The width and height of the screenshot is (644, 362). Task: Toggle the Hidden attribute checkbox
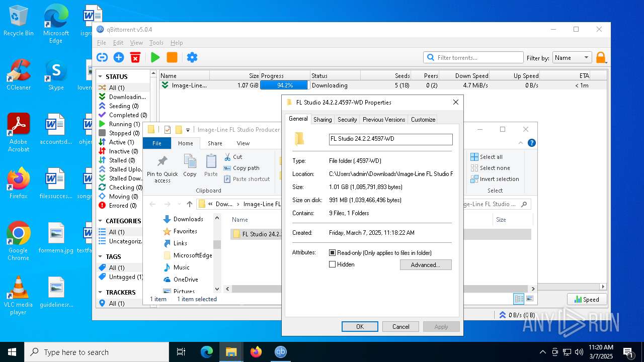(x=332, y=264)
